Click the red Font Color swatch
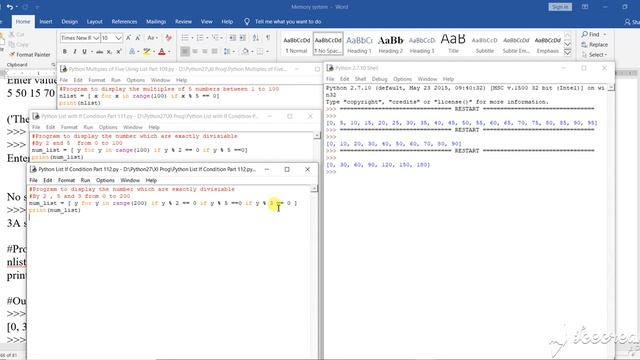 [162, 52]
